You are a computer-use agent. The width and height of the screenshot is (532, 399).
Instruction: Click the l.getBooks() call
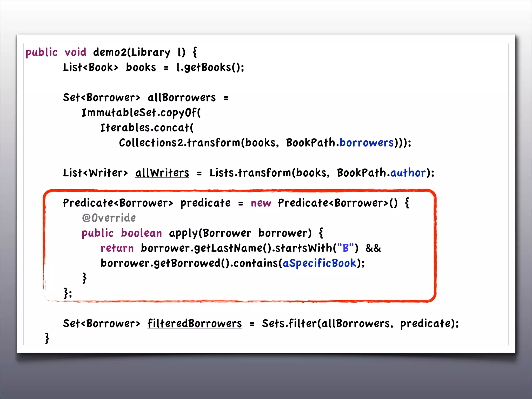coord(210,68)
